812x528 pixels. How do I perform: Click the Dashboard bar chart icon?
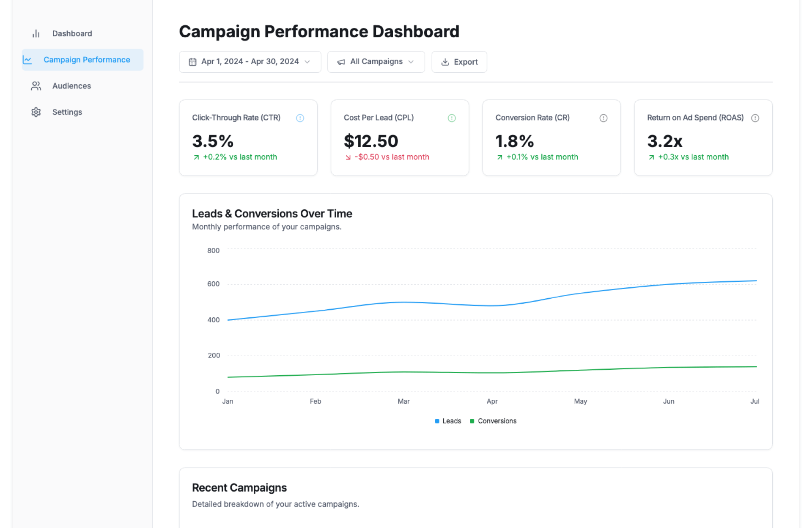click(x=36, y=33)
